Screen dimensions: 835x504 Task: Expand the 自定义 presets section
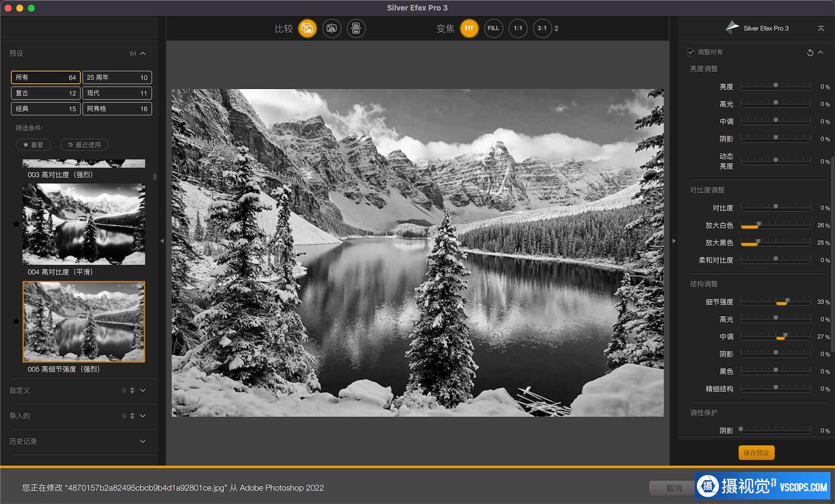(x=143, y=390)
